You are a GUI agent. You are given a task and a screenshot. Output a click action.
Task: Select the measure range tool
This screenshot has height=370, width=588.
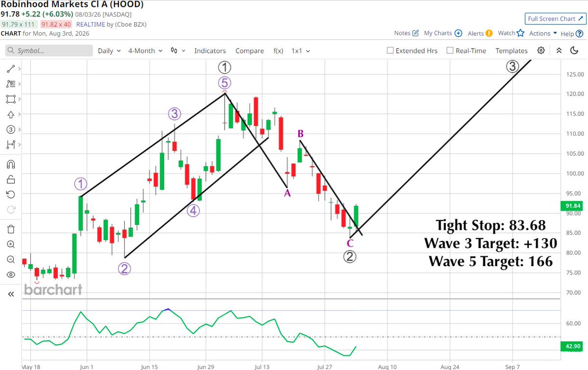click(11, 145)
